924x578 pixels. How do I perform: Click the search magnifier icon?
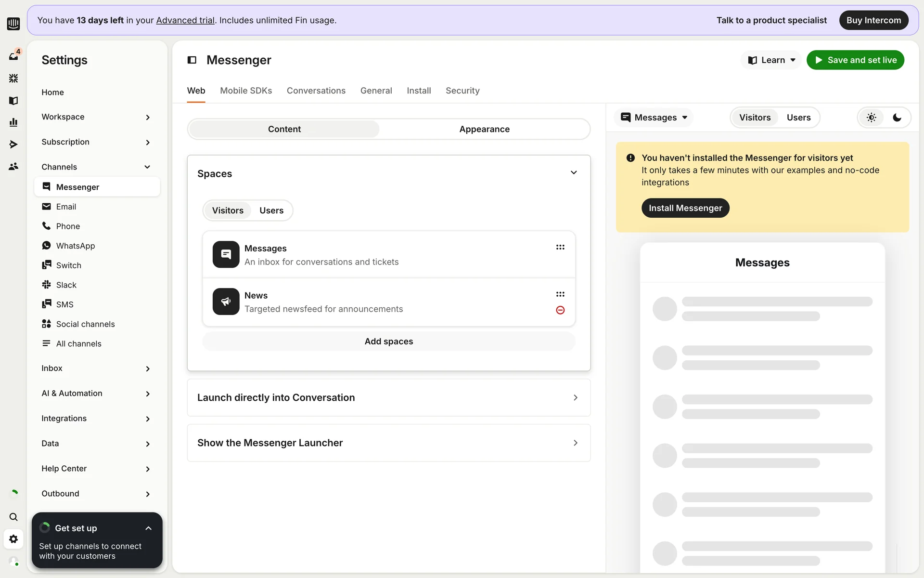13,517
